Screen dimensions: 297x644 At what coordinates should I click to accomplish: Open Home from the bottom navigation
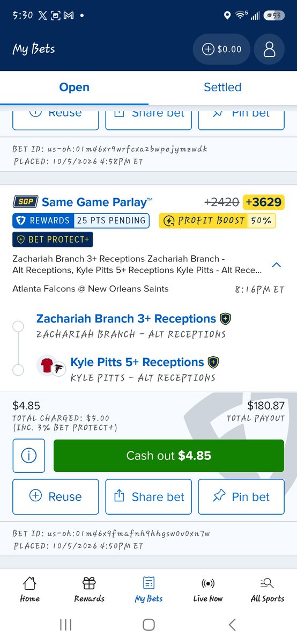[x=29, y=589]
